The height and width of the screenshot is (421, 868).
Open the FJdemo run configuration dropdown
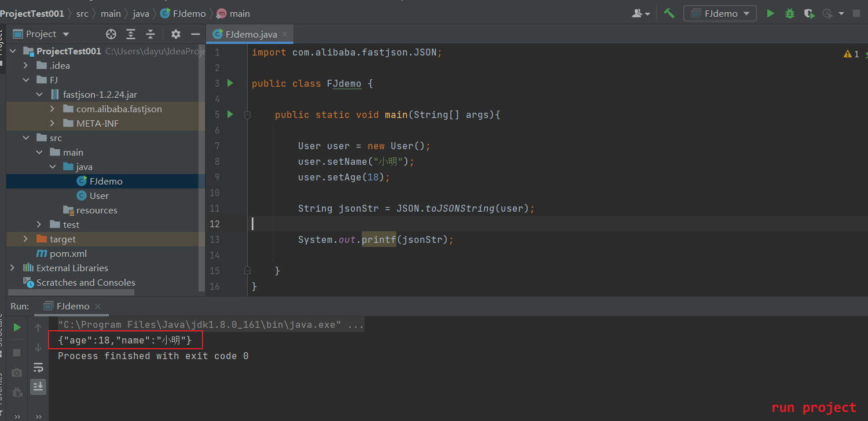(x=720, y=13)
